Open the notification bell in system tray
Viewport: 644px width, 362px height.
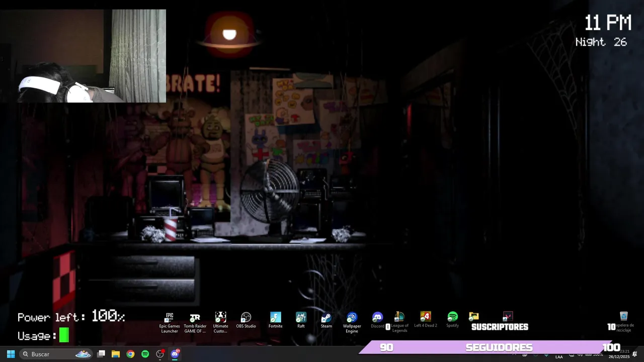coord(635,354)
